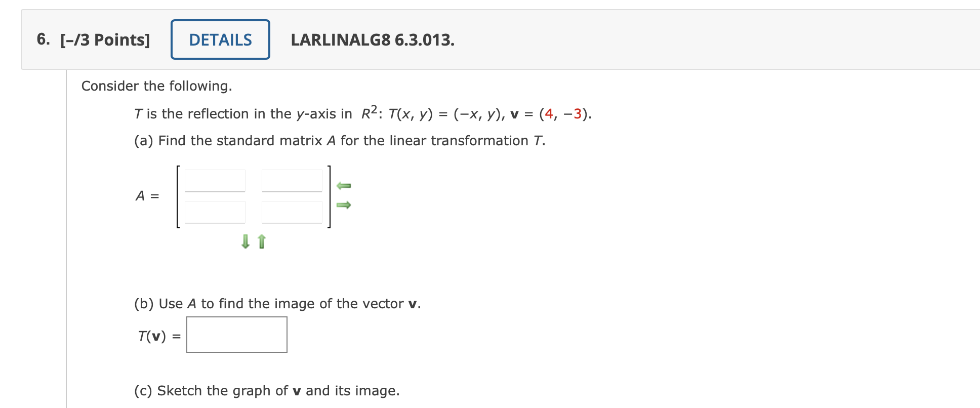Click the green up arrow to remove a matrix row
The width and height of the screenshot is (980, 408).
[261, 242]
